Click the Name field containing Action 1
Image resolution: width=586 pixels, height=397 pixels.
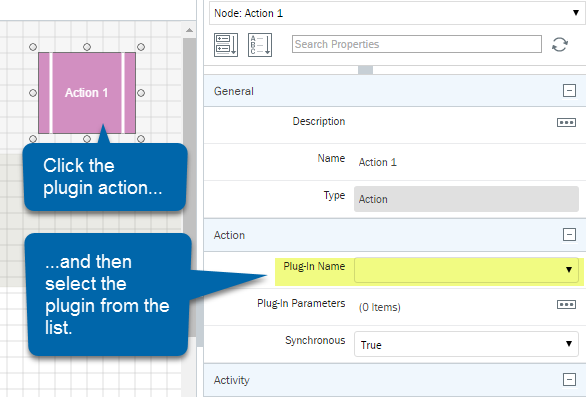pos(466,162)
